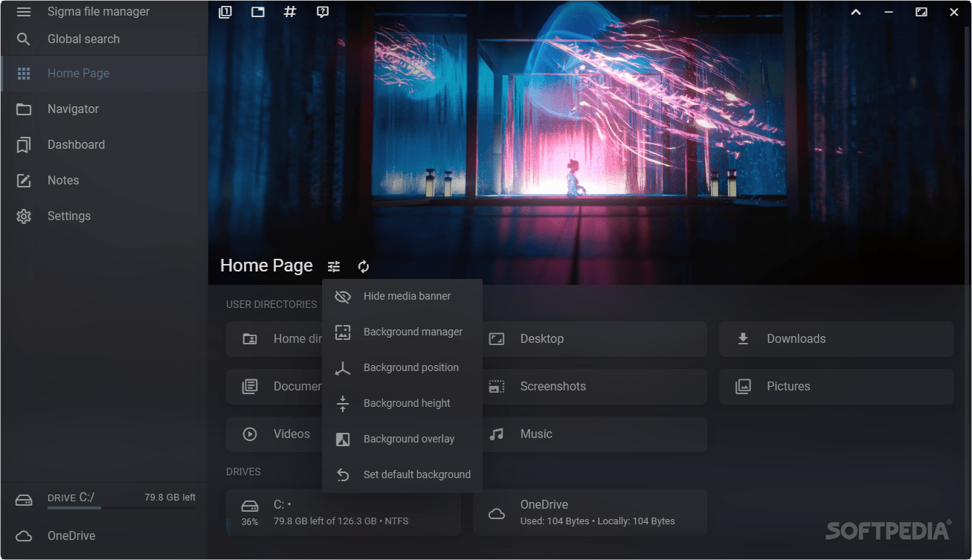The height and width of the screenshot is (560, 972).
Task: Click the Notes pencil icon
Action: point(24,181)
